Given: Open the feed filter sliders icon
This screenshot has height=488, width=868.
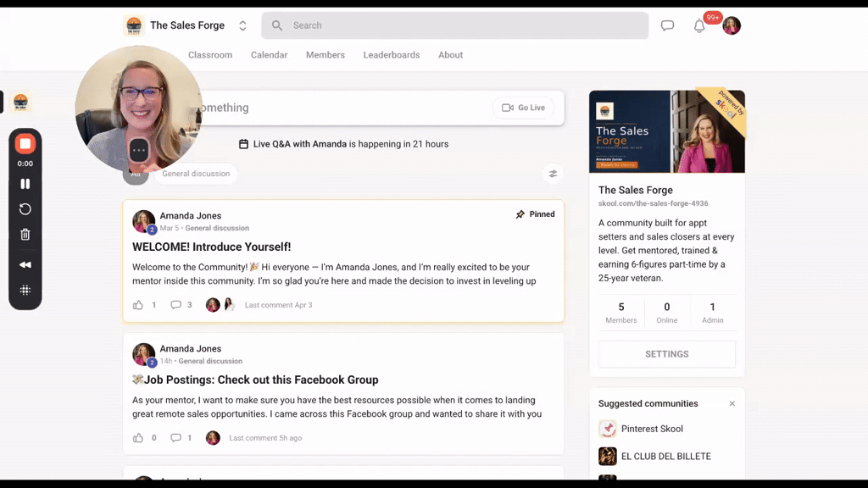Looking at the screenshot, I should pyautogui.click(x=553, y=174).
